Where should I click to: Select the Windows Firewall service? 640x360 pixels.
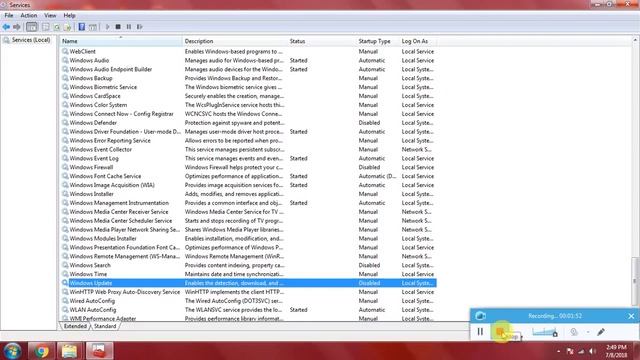[x=249, y=167]
